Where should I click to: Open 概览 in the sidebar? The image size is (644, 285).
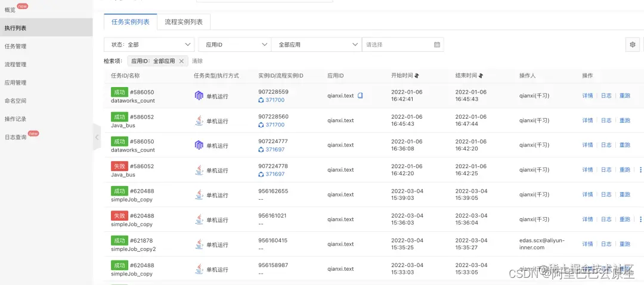10,10
